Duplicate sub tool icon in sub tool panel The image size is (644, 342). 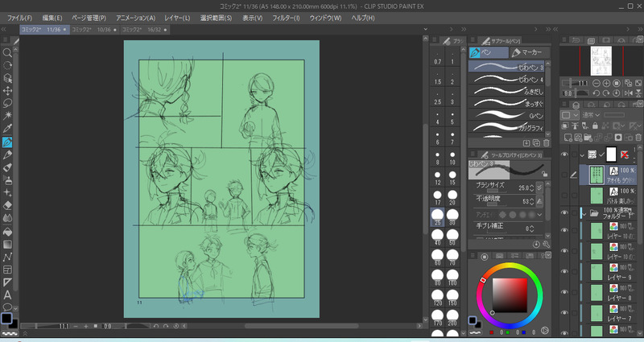(x=536, y=143)
